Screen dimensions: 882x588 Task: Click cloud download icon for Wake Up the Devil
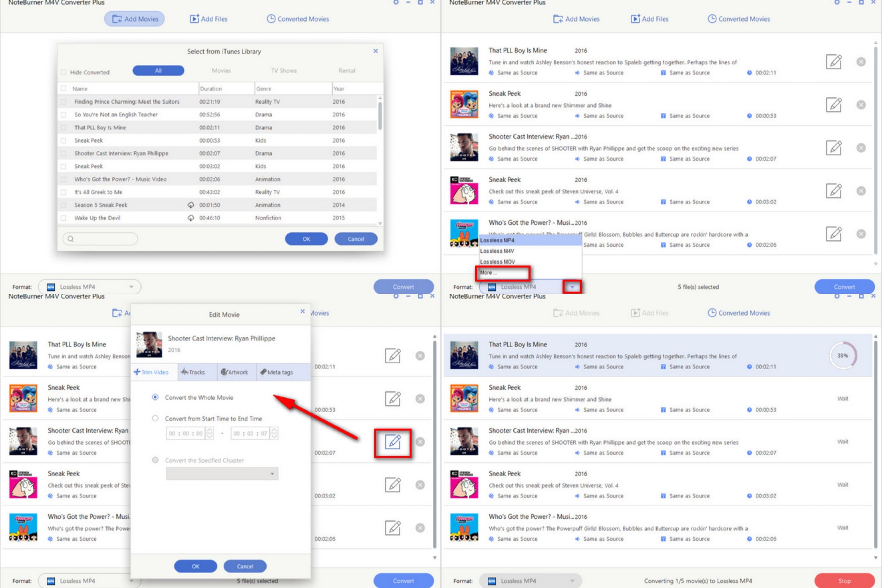(190, 218)
